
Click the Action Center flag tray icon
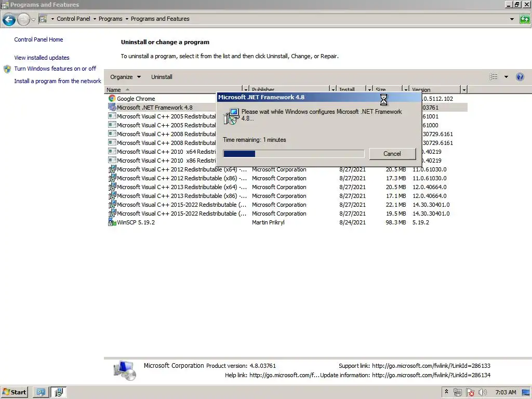[470, 393]
